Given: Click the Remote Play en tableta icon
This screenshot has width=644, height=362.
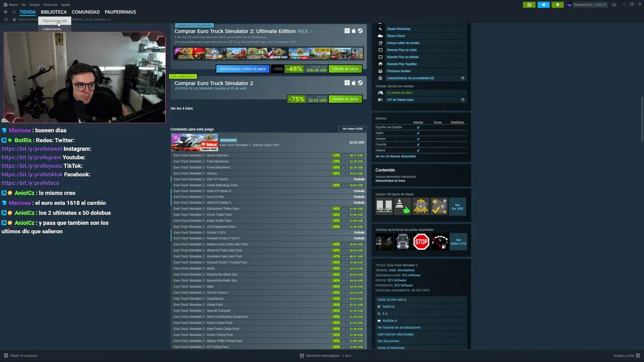Looking at the screenshot, I should (x=380, y=57).
